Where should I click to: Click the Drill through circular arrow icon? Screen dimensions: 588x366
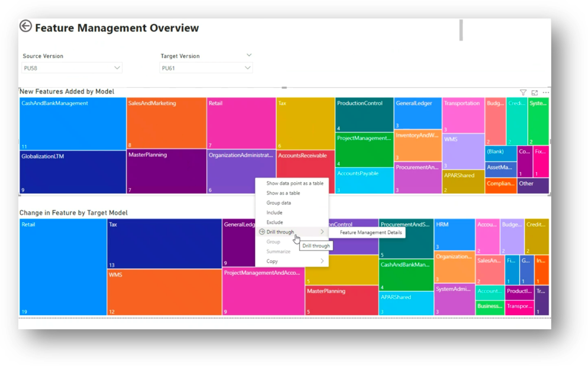(262, 232)
